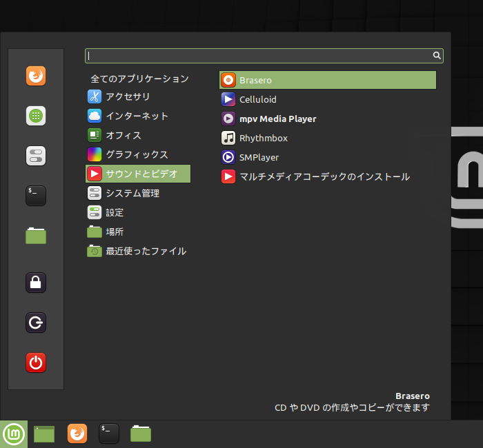The width and height of the screenshot is (483, 448).
Task: Select the グラフィックス category
Action: click(138, 154)
